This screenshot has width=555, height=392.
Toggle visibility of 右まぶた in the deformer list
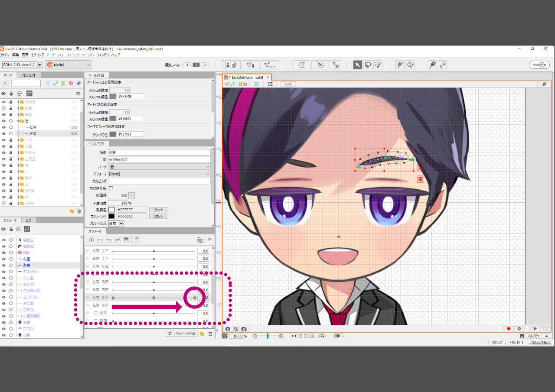[x=3, y=285]
